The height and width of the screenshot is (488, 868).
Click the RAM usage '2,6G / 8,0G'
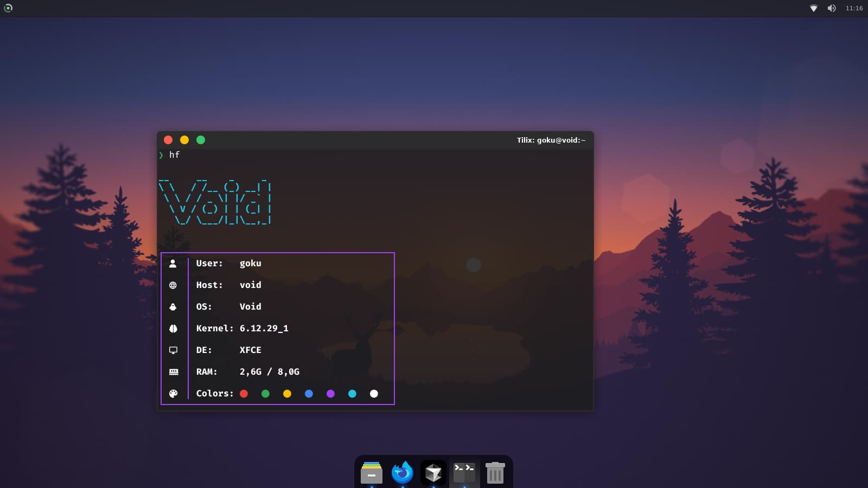270,372
